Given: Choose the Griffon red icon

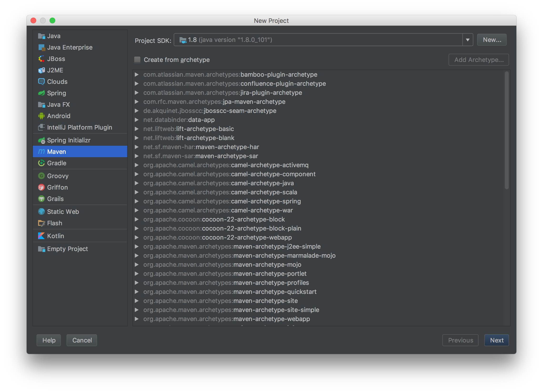Looking at the screenshot, I should coord(41,187).
